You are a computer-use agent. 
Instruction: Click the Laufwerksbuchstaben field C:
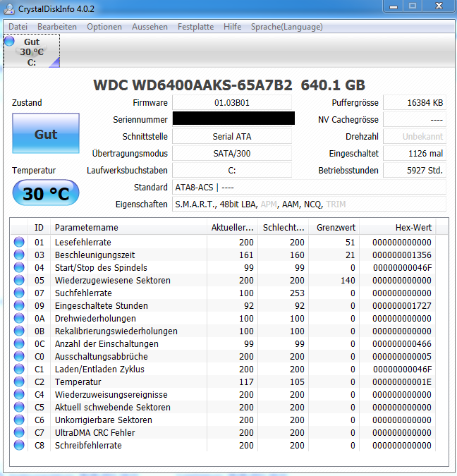232,171
